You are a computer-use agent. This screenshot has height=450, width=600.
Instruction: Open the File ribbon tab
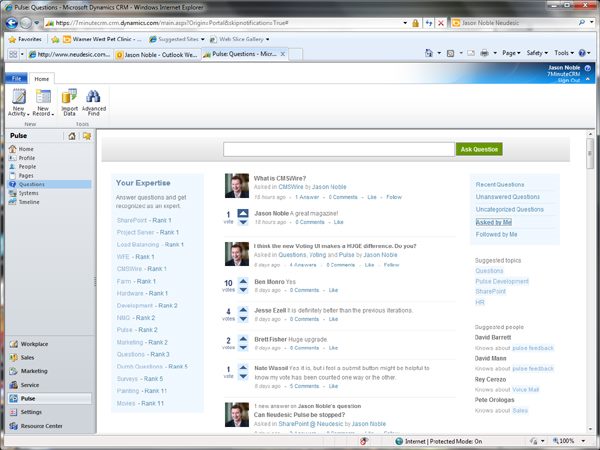(x=16, y=78)
